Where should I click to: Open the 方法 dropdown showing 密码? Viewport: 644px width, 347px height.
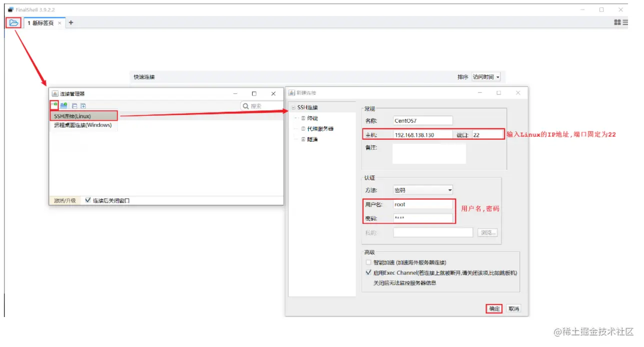tap(423, 190)
